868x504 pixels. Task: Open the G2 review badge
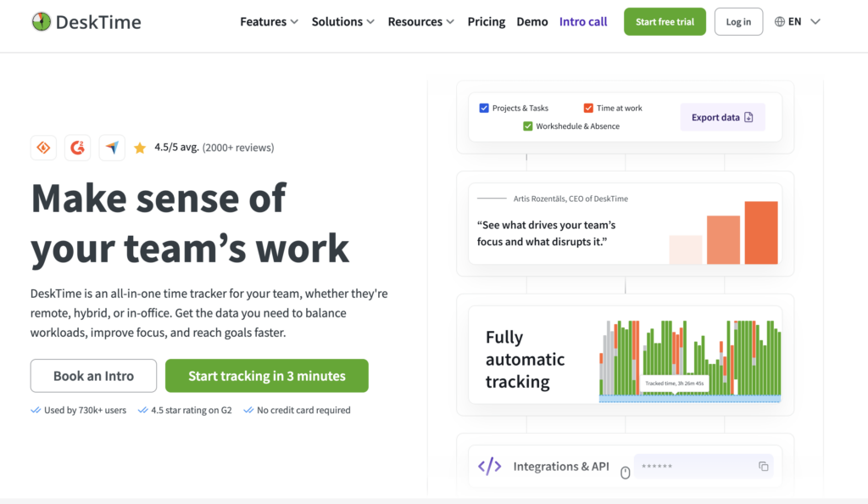click(77, 148)
